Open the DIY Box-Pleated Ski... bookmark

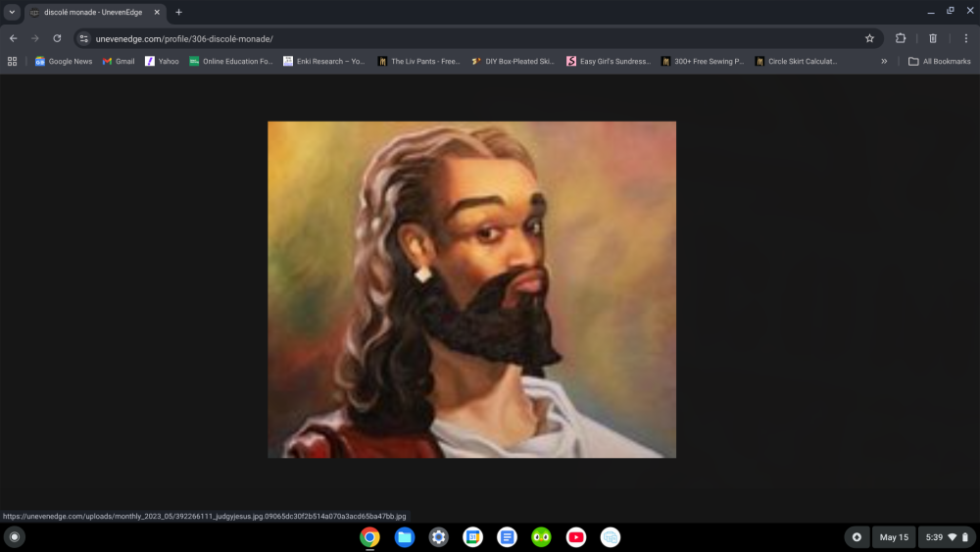pyautogui.click(x=514, y=61)
